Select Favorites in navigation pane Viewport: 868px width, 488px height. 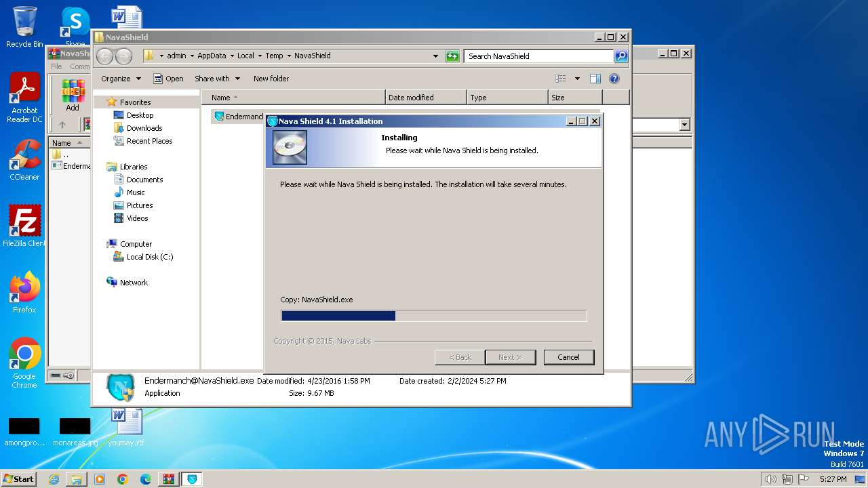(x=136, y=102)
